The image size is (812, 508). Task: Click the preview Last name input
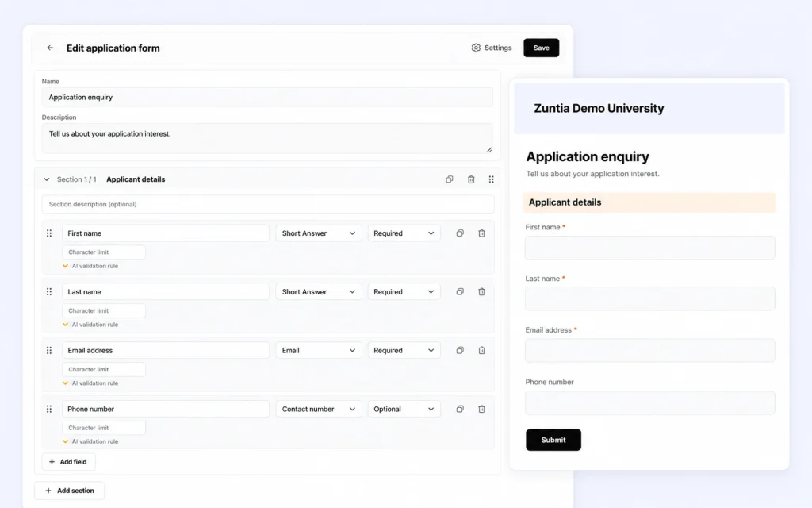point(650,299)
